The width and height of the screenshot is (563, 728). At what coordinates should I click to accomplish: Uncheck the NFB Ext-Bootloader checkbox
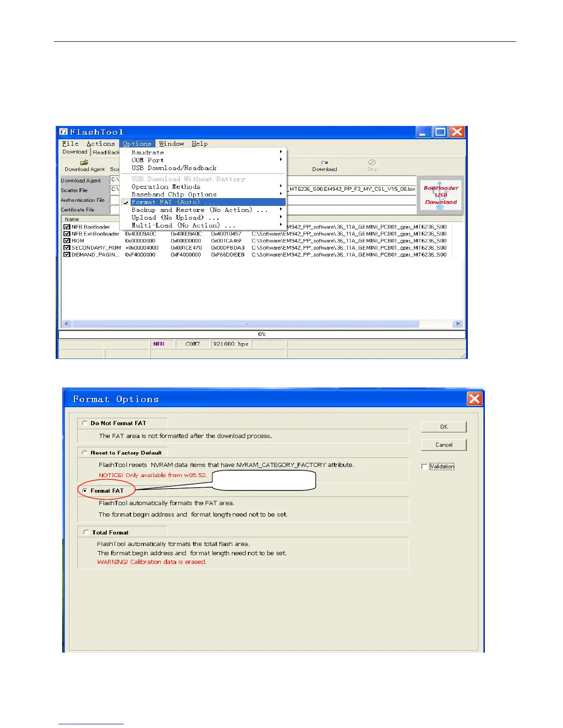pyautogui.click(x=67, y=234)
